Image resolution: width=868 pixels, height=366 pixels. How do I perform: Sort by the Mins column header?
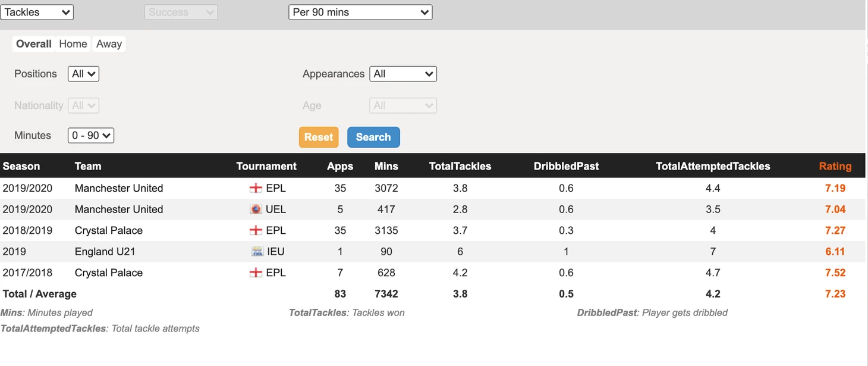(386, 167)
